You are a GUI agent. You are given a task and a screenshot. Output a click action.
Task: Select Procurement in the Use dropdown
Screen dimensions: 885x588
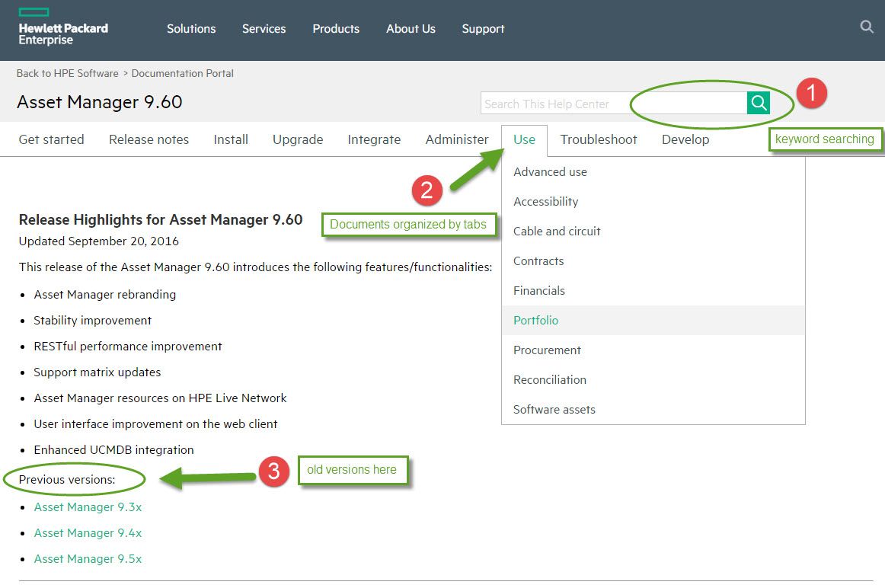click(x=653, y=350)
